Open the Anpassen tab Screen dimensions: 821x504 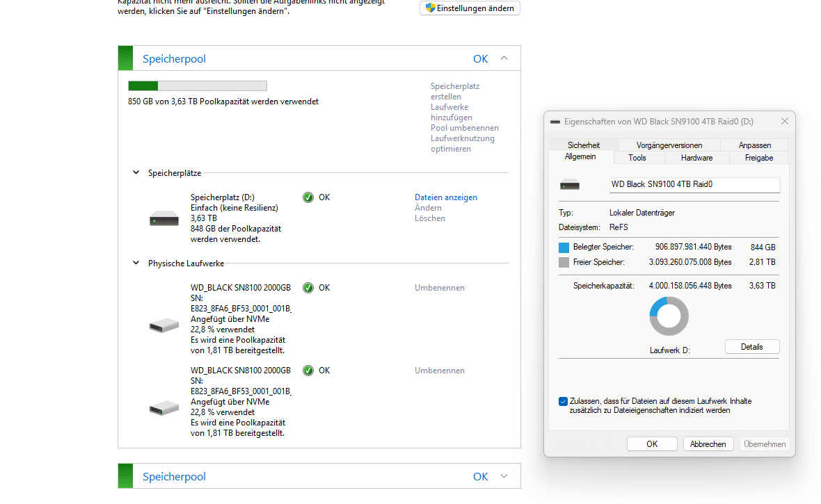click(754, 145)
